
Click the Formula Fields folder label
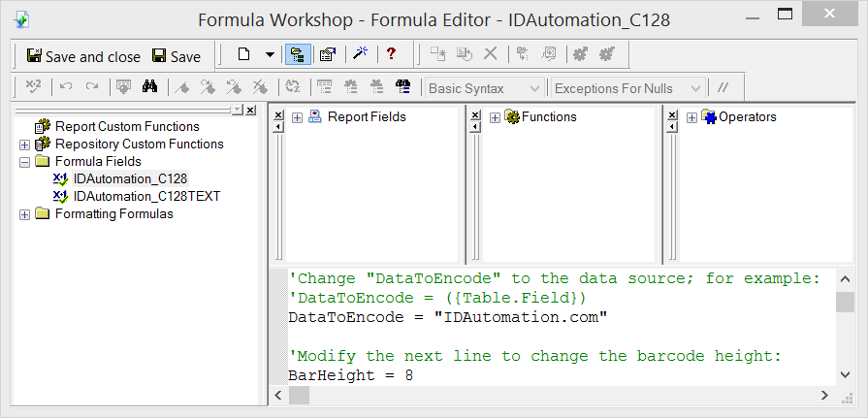99,162
